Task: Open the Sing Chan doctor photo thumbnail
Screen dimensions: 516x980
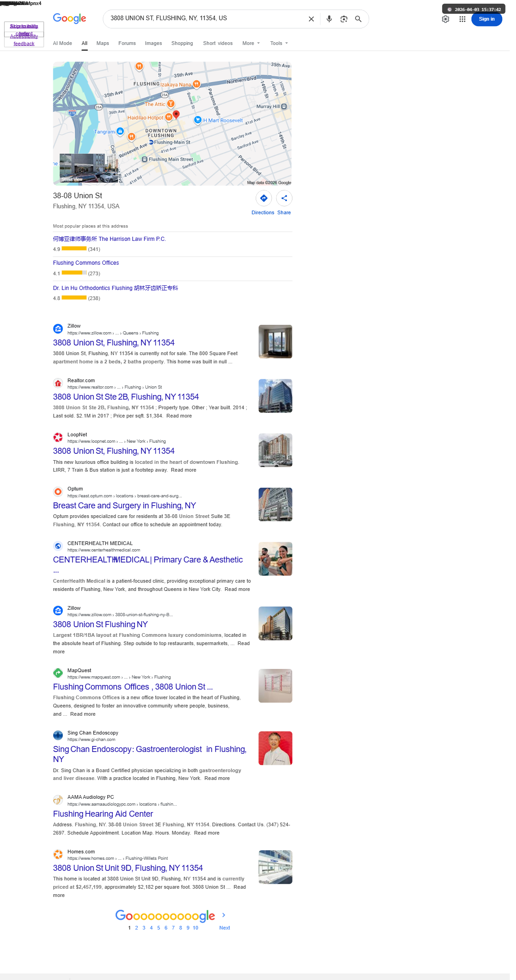Action: click(275, 748)
